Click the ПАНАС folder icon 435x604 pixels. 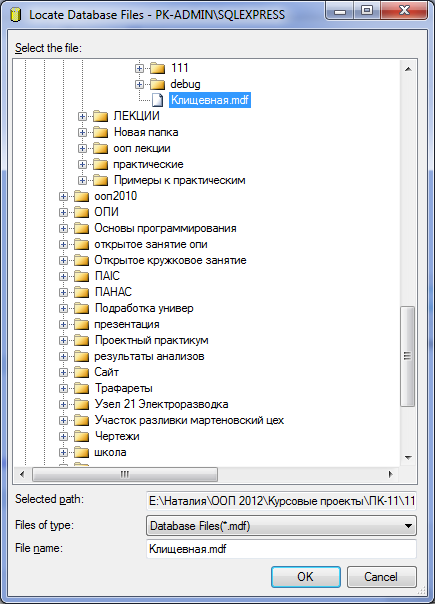(x=81, y=292)
